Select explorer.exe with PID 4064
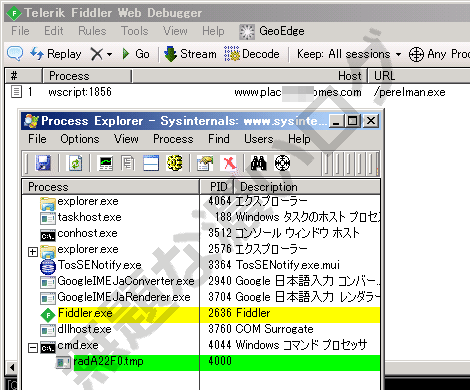 click(201, 201)
